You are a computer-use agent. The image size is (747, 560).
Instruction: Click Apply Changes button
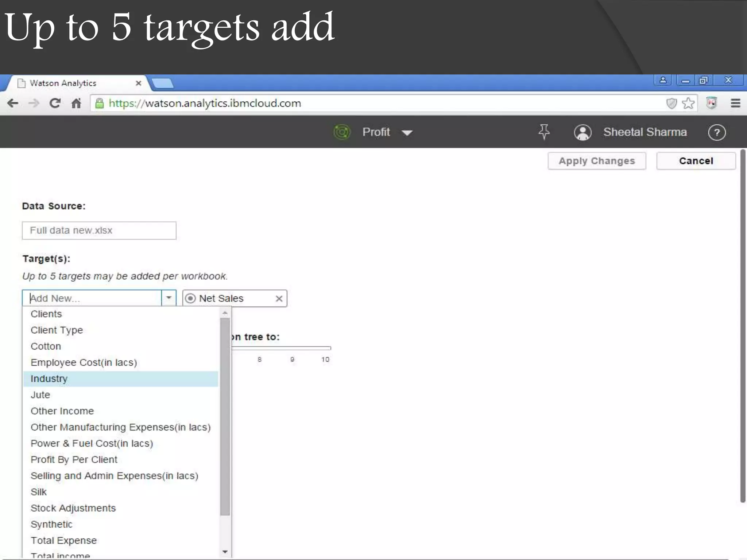point(597,161)
